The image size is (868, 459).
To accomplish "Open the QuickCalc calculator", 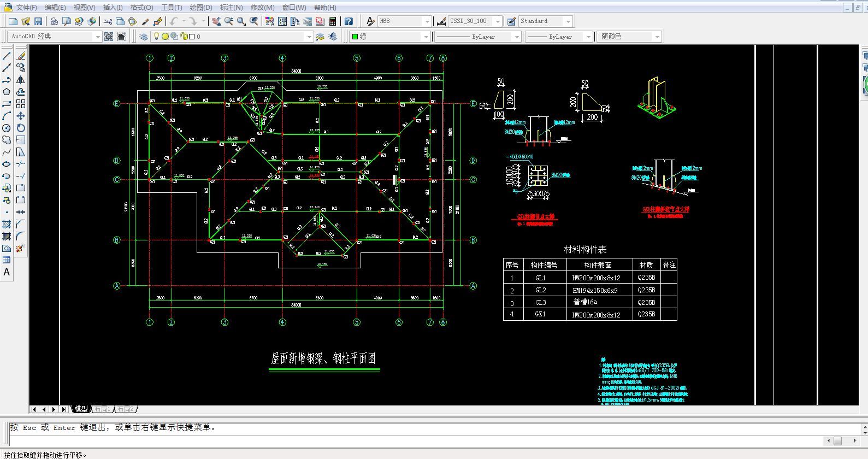I will point(332,21).
